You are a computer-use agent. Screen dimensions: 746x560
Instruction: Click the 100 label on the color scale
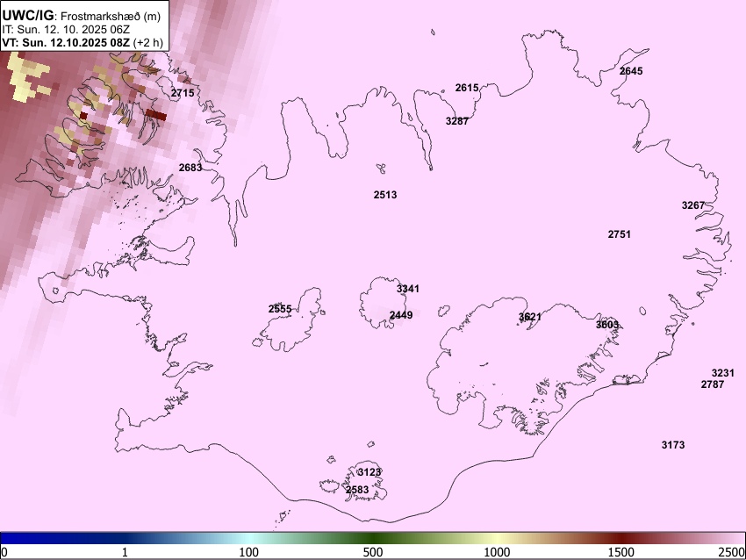pos(249,552)
